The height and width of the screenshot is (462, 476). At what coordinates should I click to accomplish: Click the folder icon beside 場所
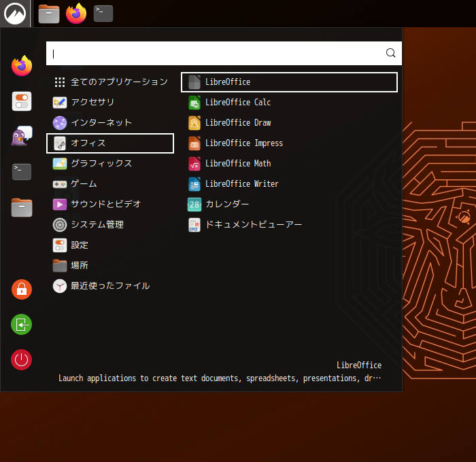point(60,266)
